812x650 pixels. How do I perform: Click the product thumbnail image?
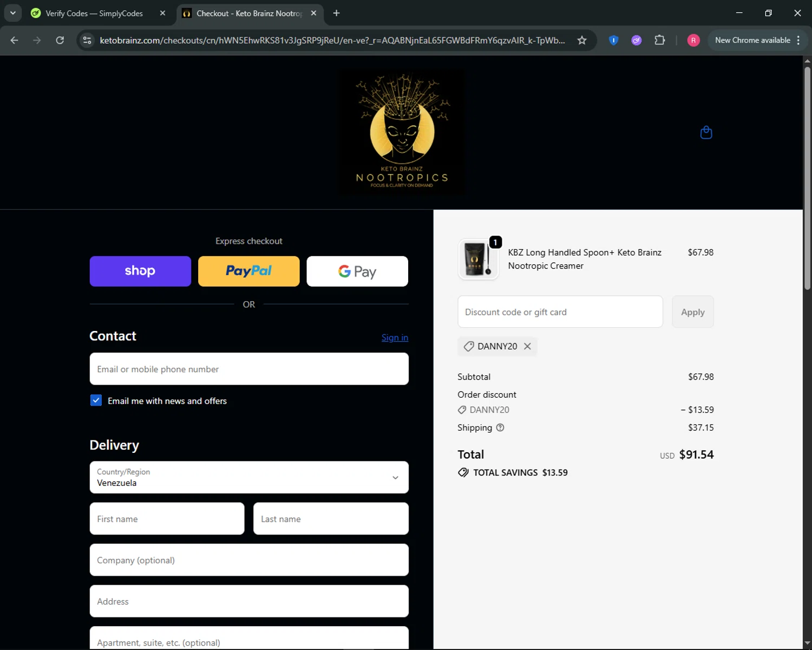click(478, 259)
